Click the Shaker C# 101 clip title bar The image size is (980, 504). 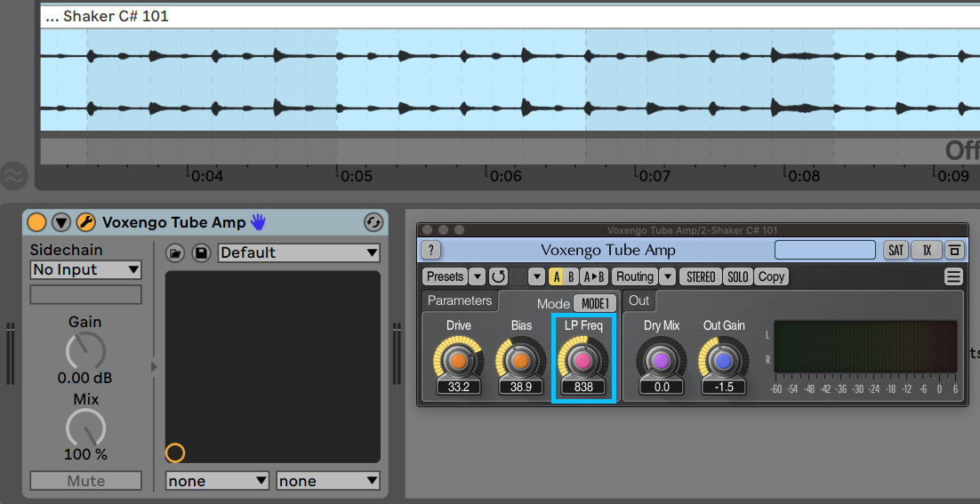(510, 16)
